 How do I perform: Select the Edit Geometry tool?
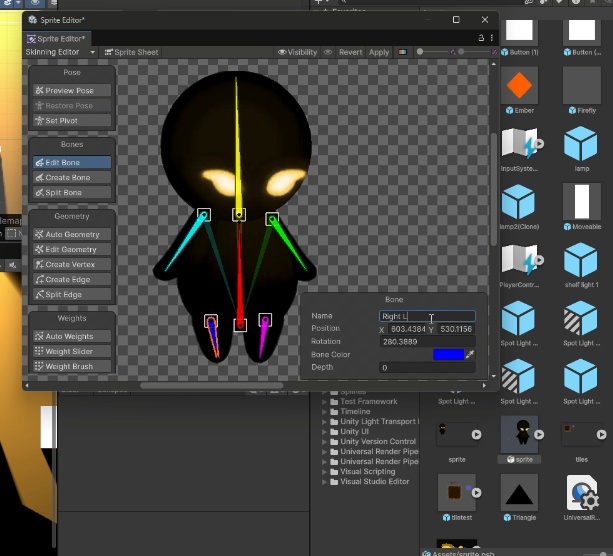tap(72, 249)
